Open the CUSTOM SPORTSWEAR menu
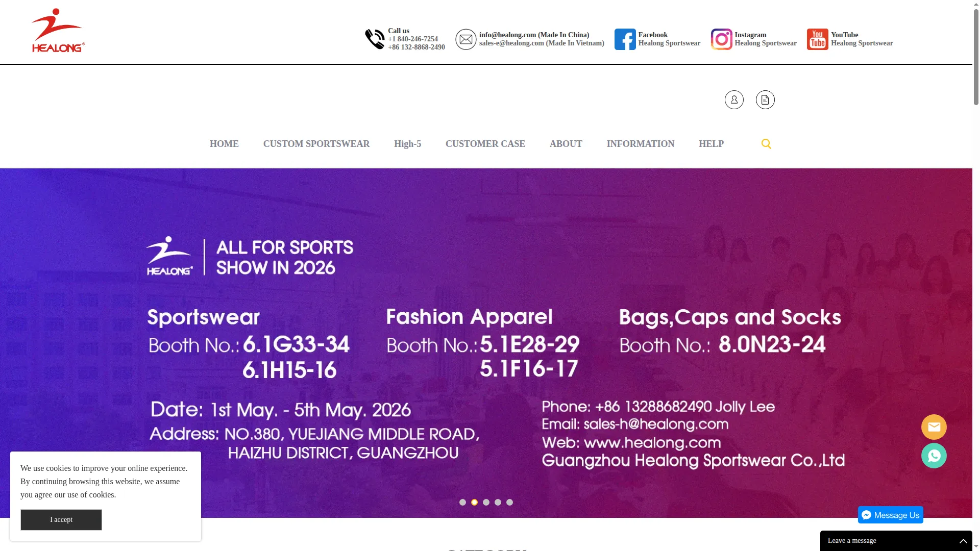This screenshot has height=551, width=980. click(x=316, y=144)
